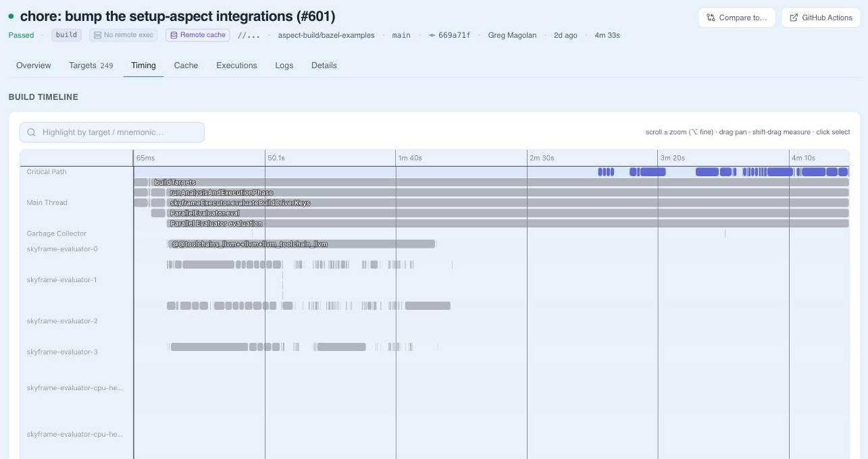Select the Timing tab
Viewport: 868px width, 459px height.
pyautogui.click(x=143, y=65)
